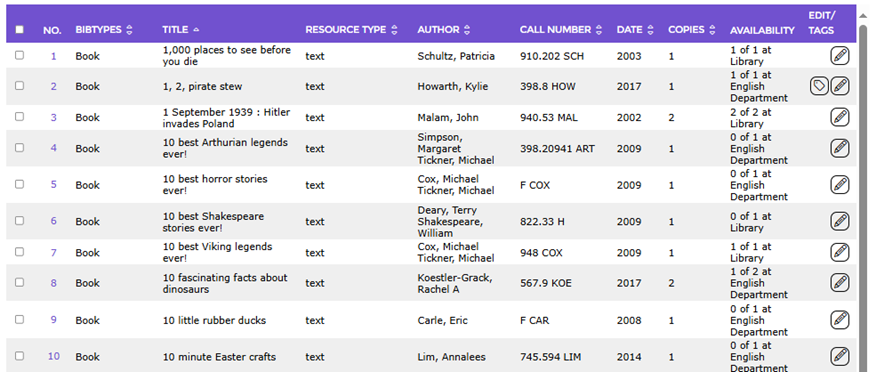
Task: Edit the 1 September 1939 record
Action: [x=839, y=117]
